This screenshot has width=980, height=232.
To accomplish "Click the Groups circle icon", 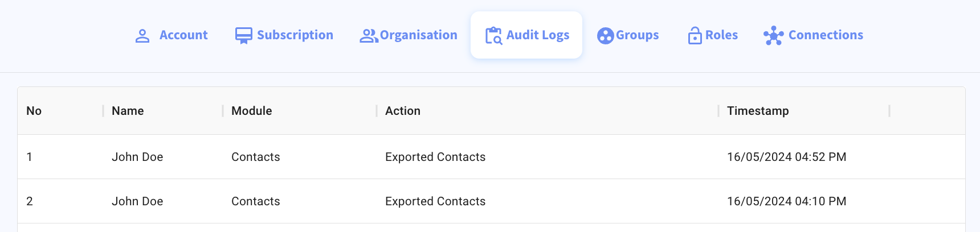I will 605,36.
